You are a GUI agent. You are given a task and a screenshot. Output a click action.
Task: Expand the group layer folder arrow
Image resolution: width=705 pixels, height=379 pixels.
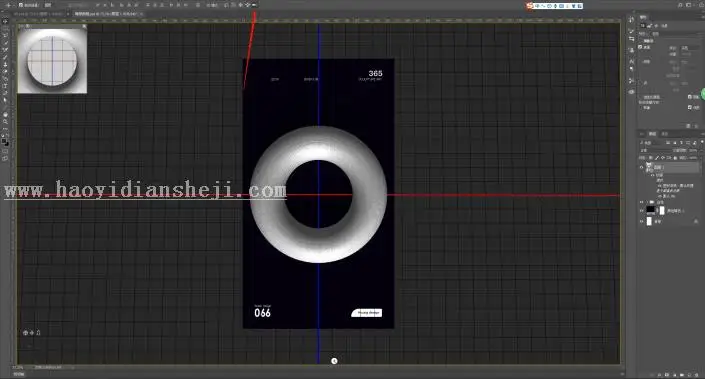pos(647,202)
